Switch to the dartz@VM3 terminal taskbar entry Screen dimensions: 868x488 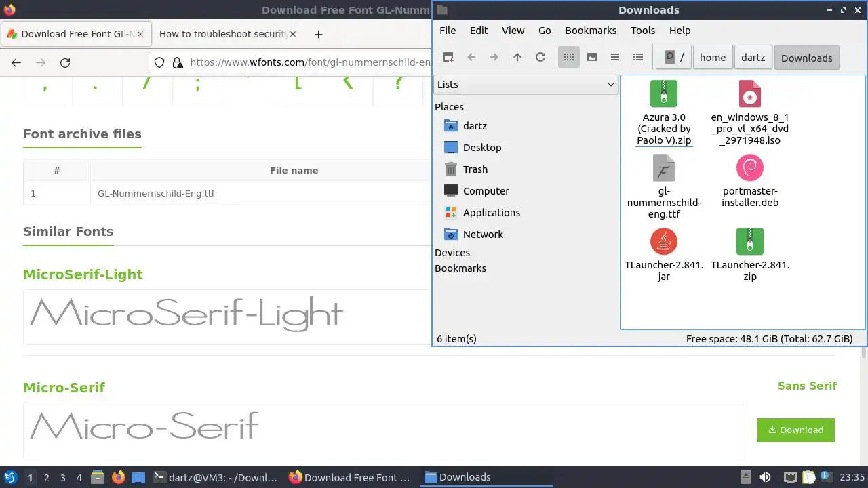tap(216, 477)
